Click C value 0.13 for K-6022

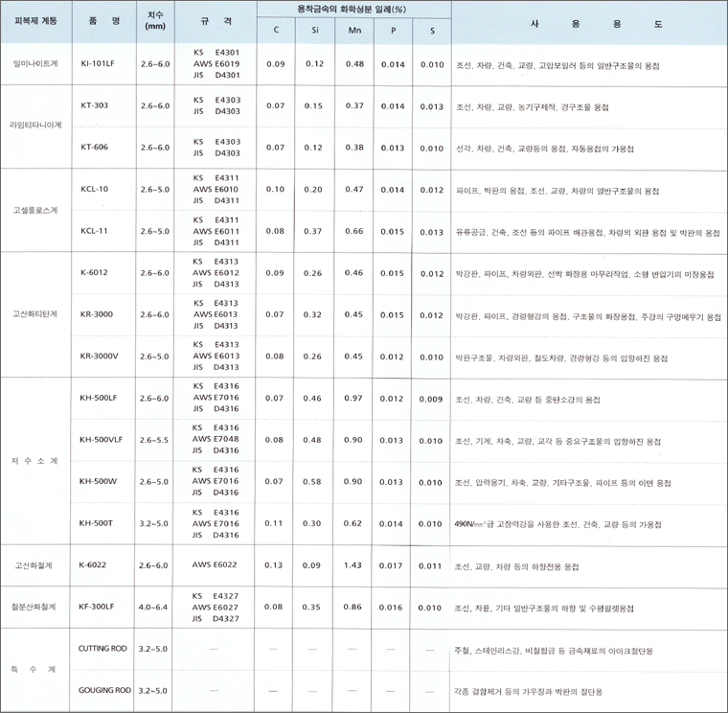[x=273, y=564]
